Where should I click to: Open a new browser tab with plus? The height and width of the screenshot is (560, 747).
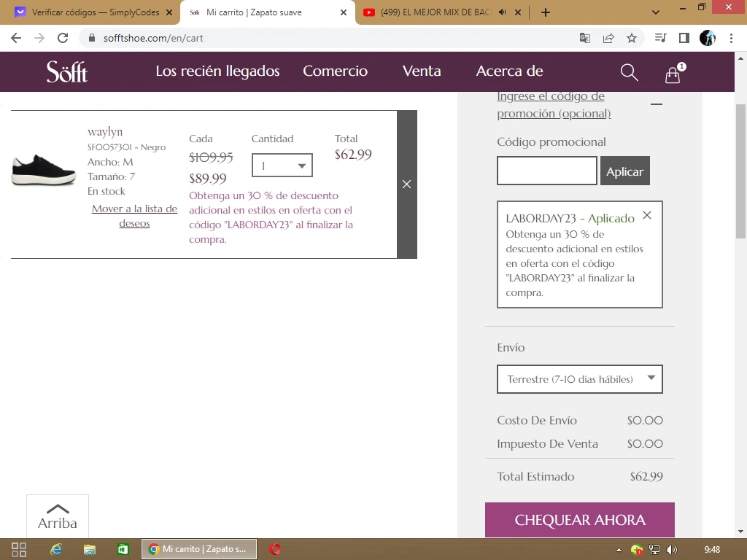point(546,12)
